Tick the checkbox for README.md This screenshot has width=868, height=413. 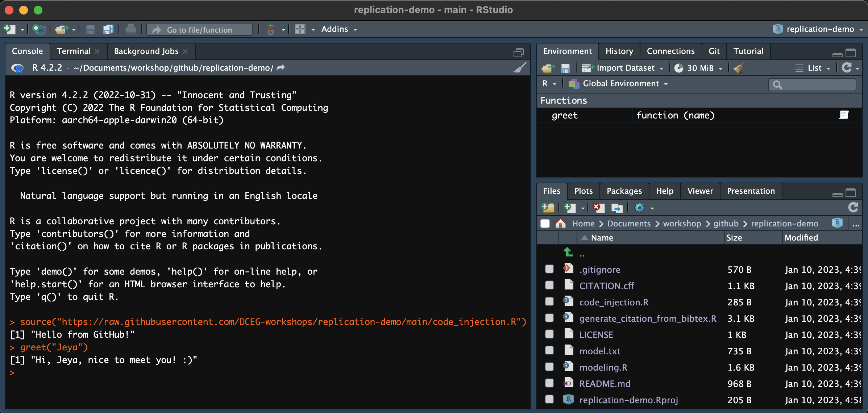549,383
